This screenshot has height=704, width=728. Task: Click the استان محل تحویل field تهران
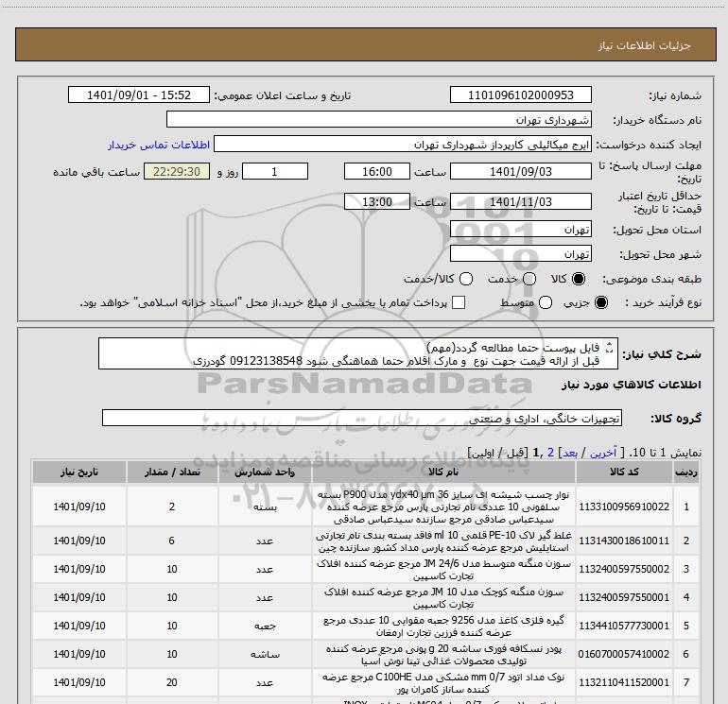520,230
